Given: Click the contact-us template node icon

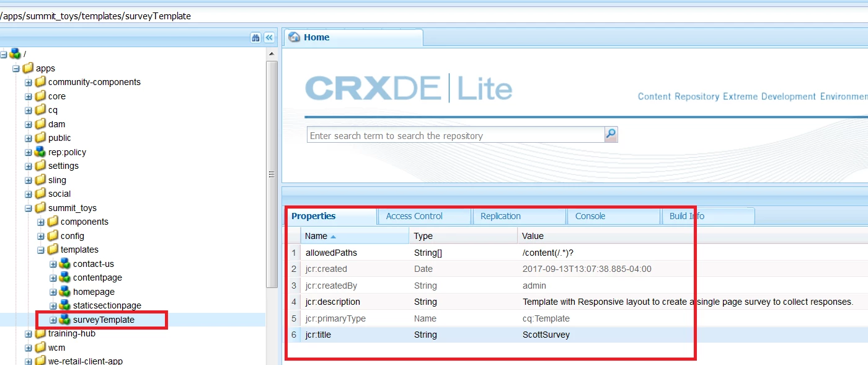Looking at the screenshot, I should click(x=65, y=264).
